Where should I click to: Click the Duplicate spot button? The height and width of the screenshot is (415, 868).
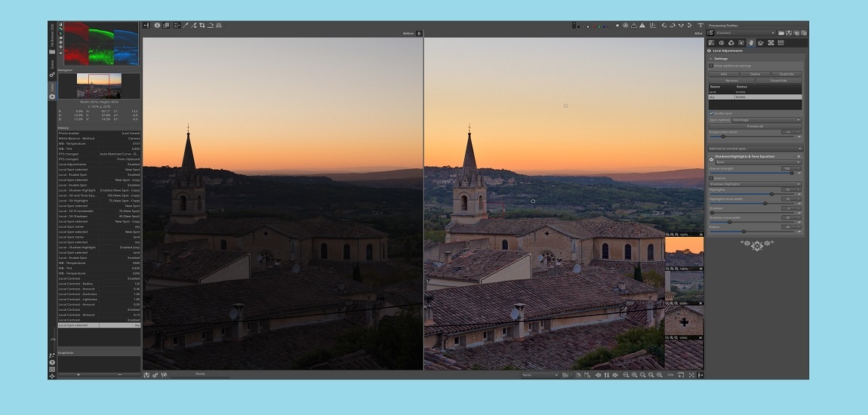pos(786,74)
